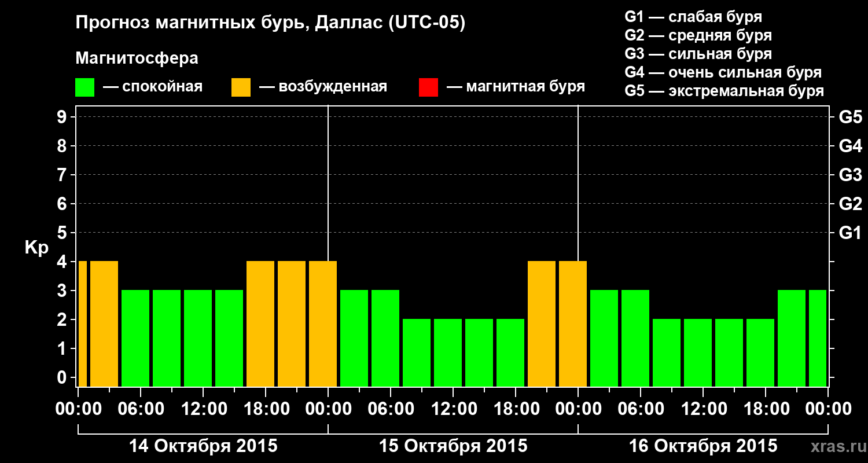
Task: Select the '14 Октября 2015' date label
Action: (203, 446)
